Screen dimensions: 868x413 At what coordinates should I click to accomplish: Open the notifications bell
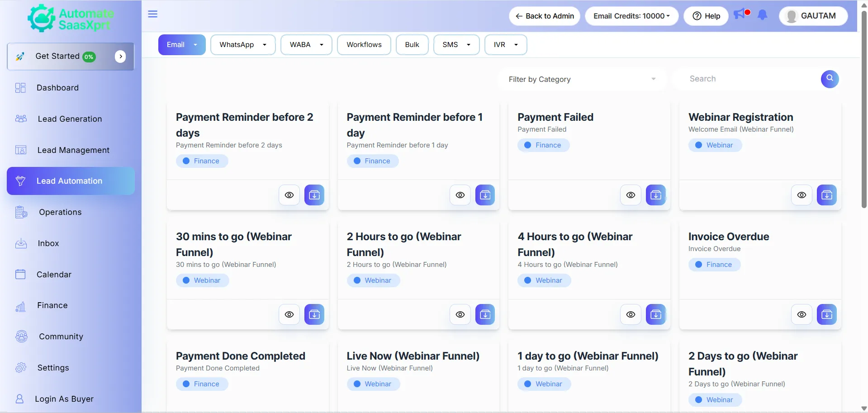click(x=763, y=15)
